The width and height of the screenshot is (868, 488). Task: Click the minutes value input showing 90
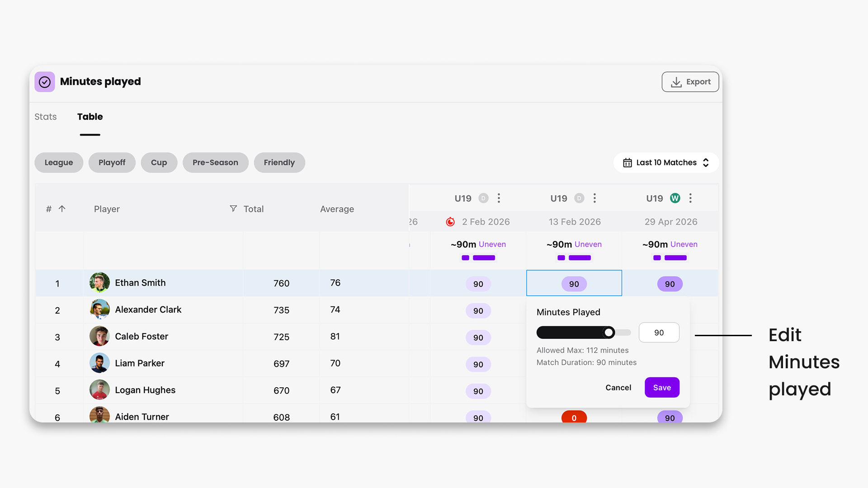[x=659, y=333]
